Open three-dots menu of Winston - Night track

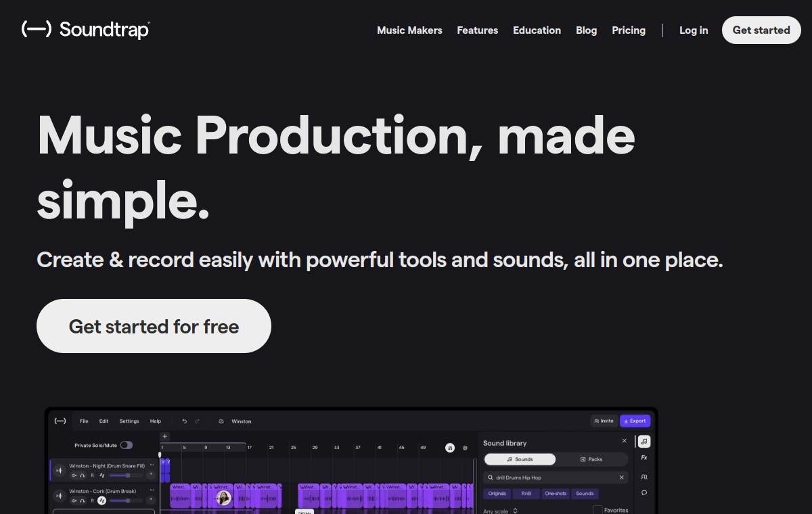(152, 465)
